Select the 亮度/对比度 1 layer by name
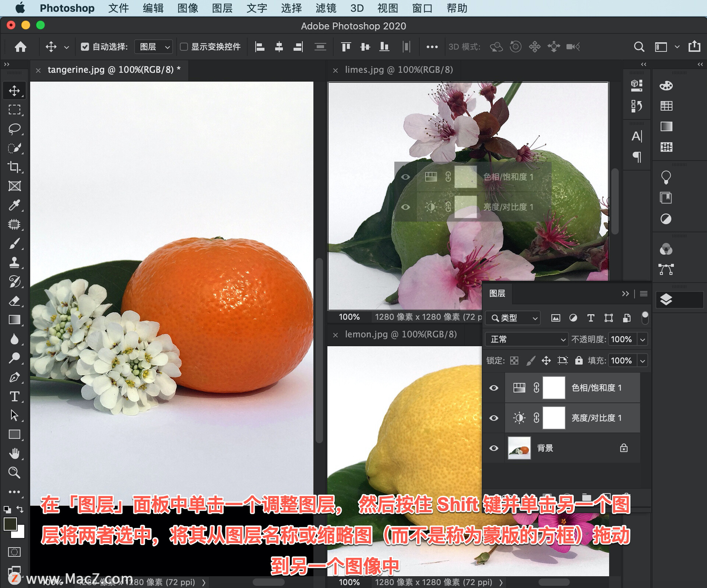This screenshot has width=707, height=588. (x=596, y=418)
